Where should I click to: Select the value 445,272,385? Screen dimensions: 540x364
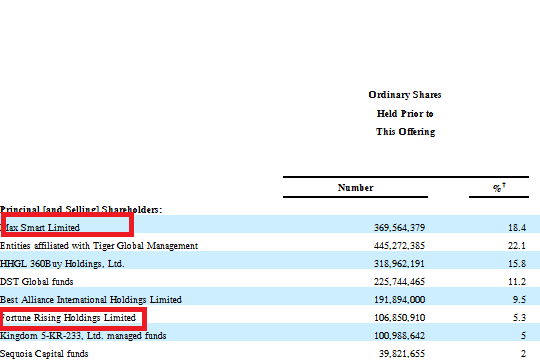399,246
